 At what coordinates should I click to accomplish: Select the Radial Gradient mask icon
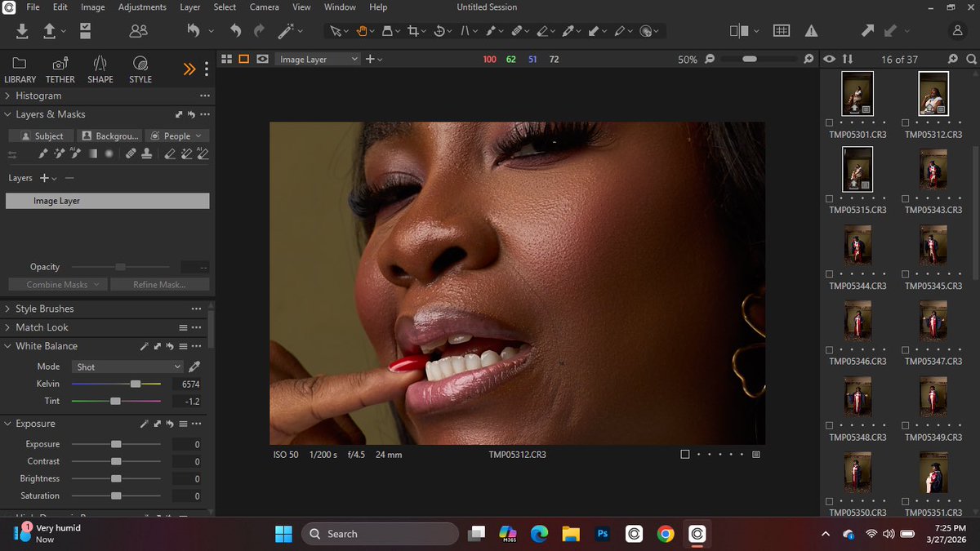pyautogui.click(x=109, y=153)
